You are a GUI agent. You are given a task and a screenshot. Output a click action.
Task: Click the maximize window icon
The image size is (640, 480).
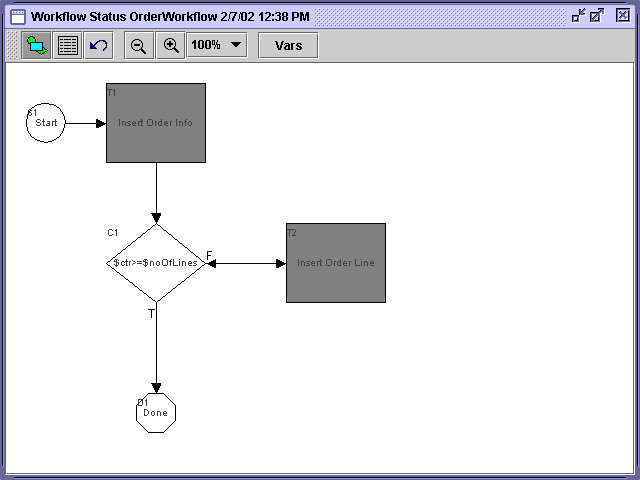coord(597,16)
